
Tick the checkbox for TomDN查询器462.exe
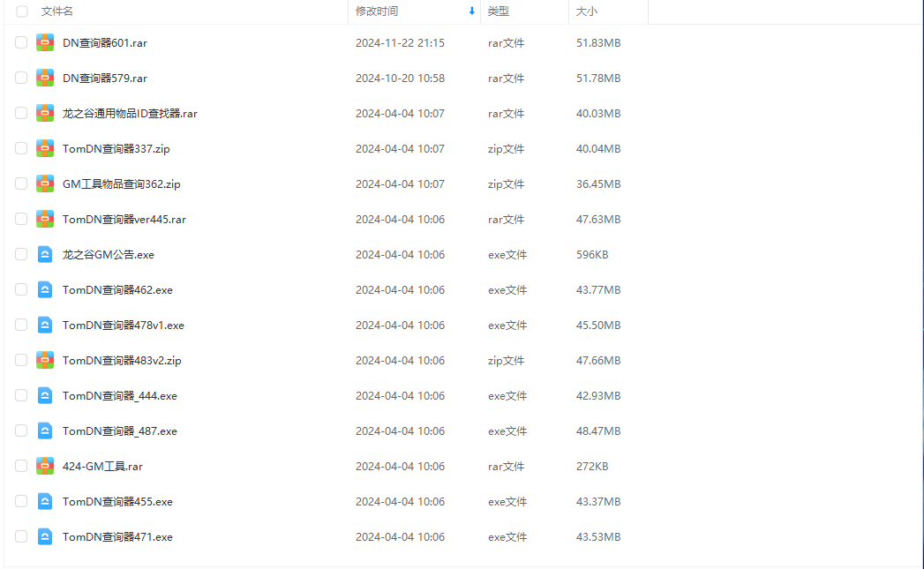pos(21,290)
